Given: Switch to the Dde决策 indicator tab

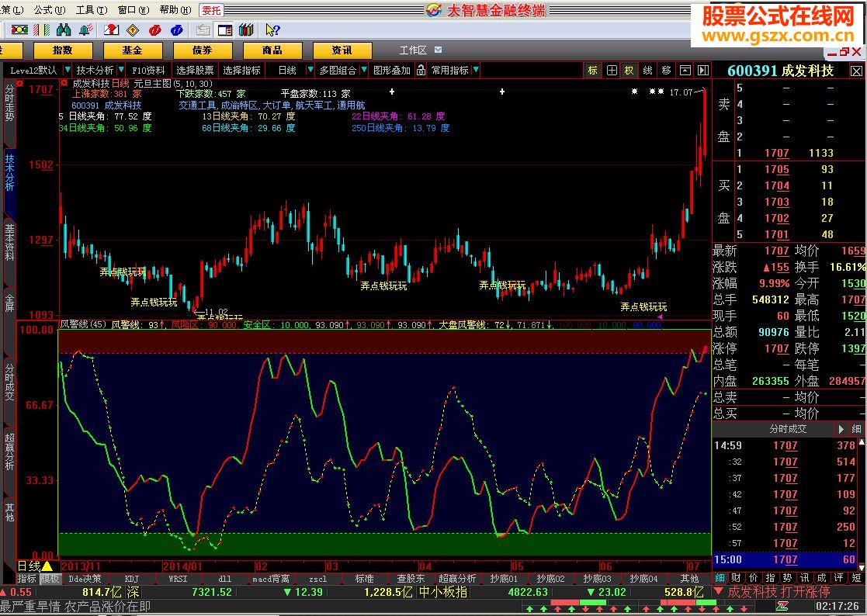Looking at the screenshot, I should click(85, 579).
